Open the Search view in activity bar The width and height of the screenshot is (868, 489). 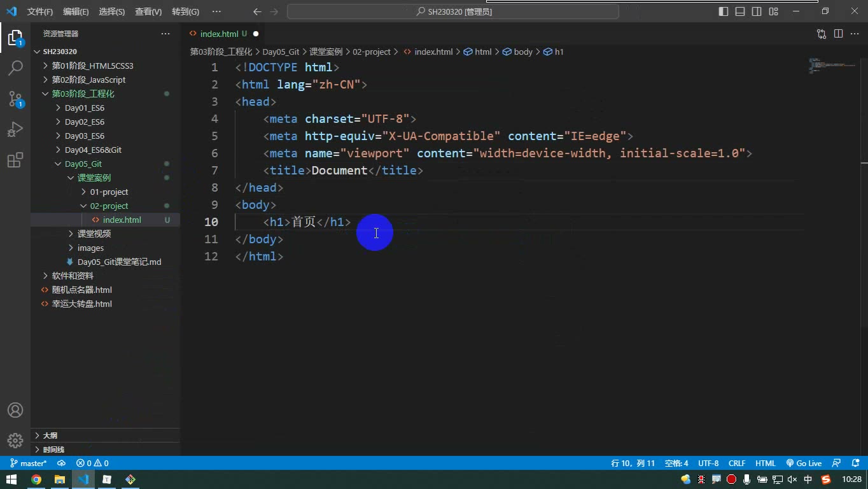15,68
